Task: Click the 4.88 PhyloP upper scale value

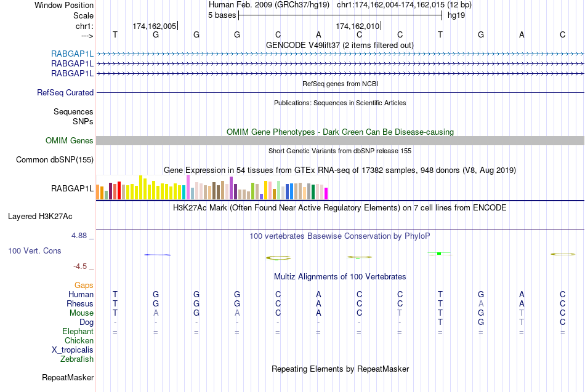Action: coord(79,236)
